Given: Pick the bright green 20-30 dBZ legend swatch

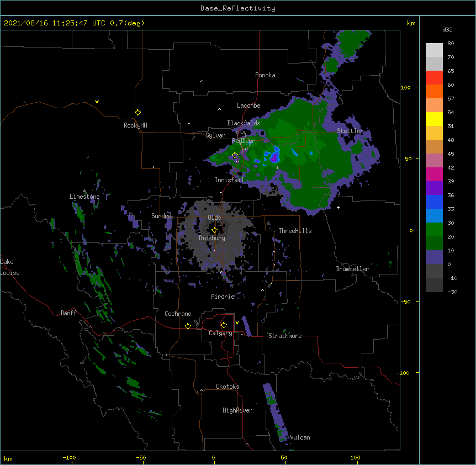Looking at the screenshot, I should coord(434,230).
